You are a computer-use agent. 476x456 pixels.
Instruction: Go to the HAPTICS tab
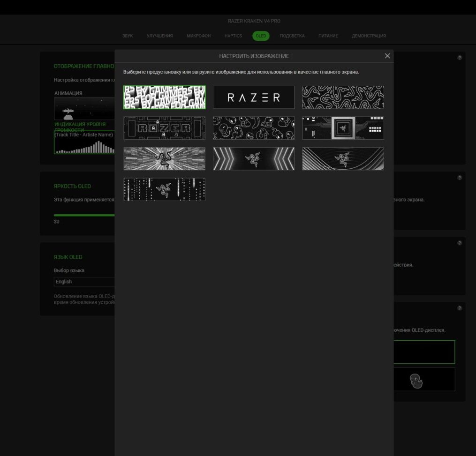point(233,36)
